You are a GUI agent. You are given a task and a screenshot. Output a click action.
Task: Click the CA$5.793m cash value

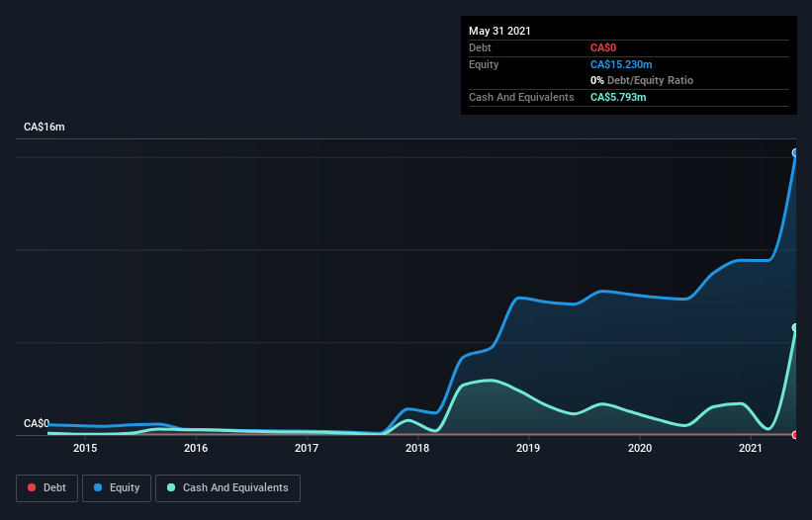[x=618, y=97]
